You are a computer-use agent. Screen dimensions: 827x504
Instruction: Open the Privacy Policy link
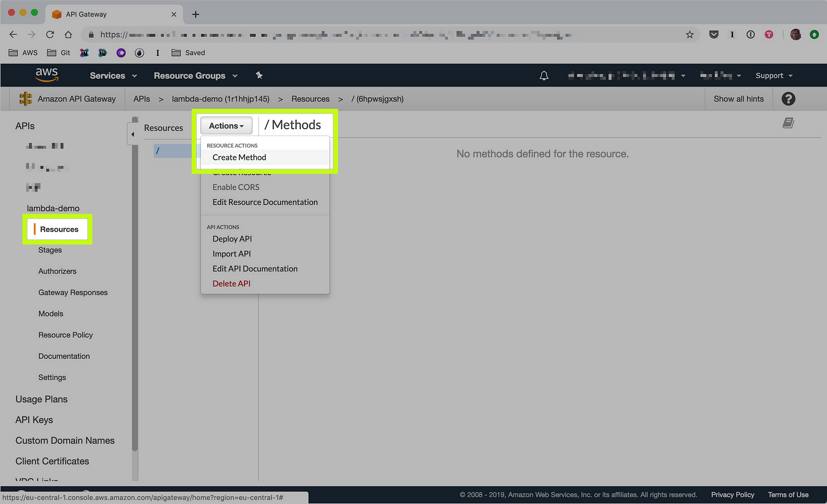(732, 495)
